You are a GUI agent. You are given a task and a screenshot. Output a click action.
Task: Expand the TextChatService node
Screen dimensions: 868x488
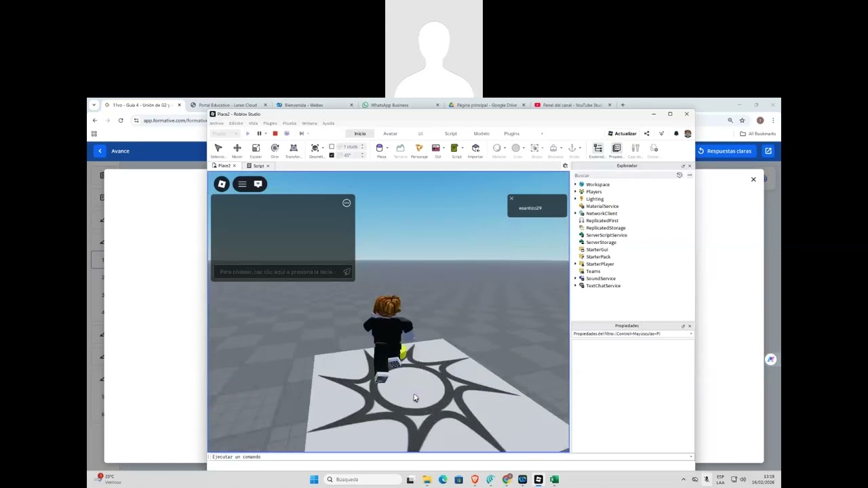(x=576, y=285)
